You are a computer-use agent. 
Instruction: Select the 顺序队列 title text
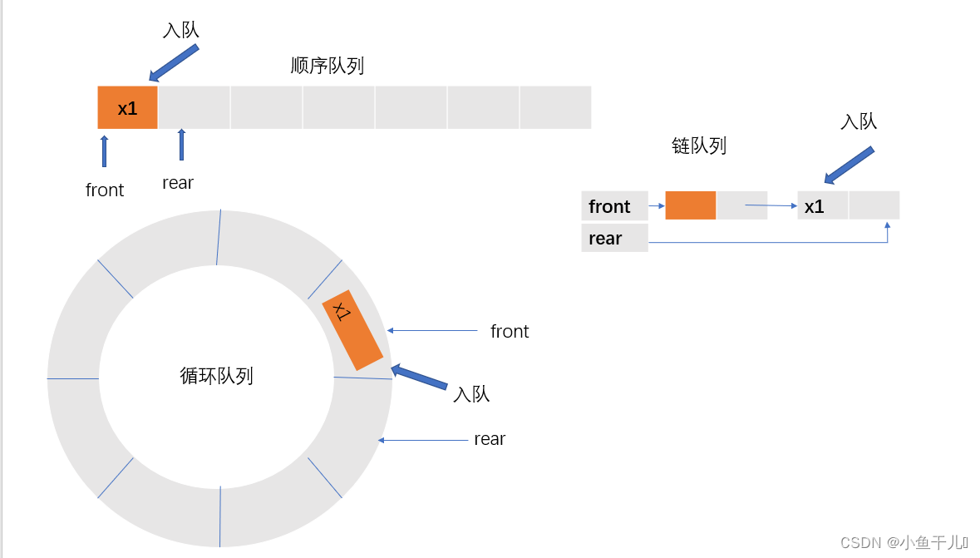click(x=327, y=66)
